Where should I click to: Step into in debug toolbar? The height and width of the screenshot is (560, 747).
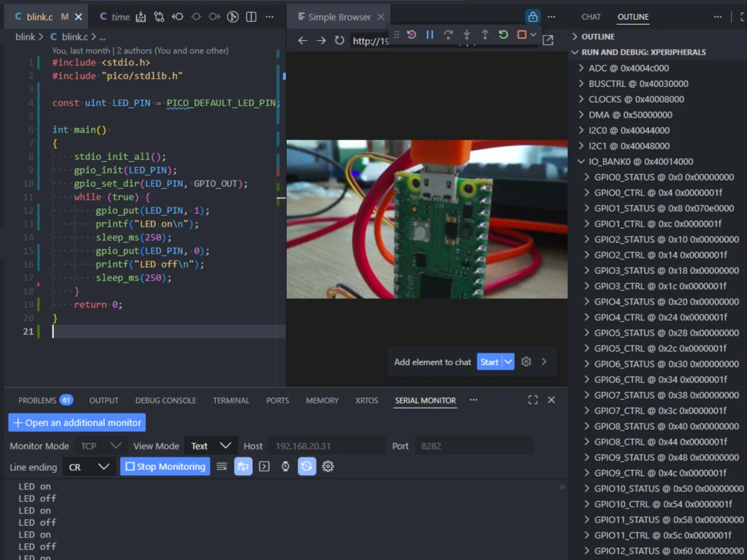(467, 35)
